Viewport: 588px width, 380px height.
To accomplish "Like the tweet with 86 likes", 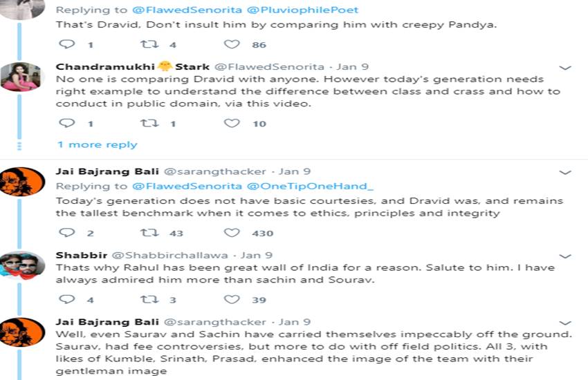I will click(232, 44).
